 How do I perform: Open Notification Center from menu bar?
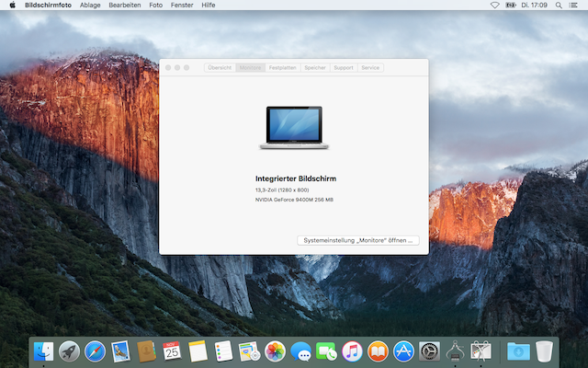click(575, 5)
